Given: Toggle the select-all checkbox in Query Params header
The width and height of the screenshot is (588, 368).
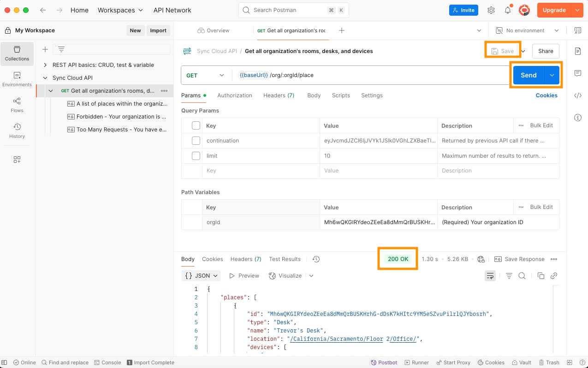Looking at the screenshot, I should (x=196, y=125).
